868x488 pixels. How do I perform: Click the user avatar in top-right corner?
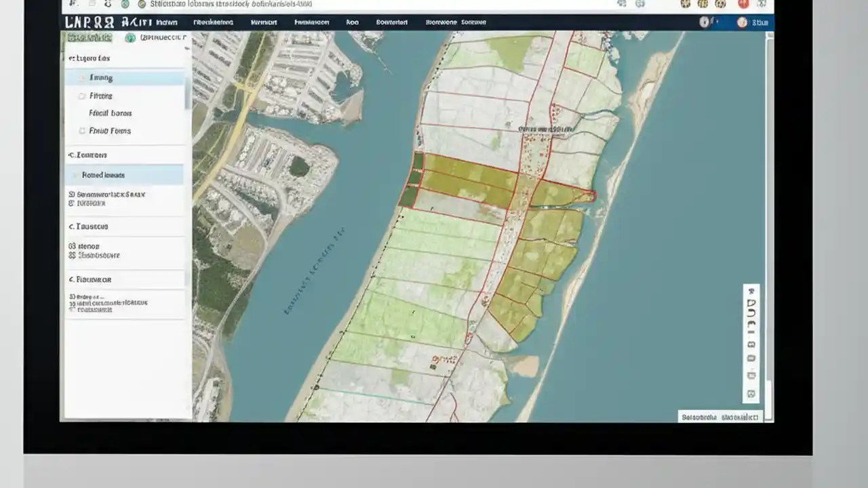(743, 22)
